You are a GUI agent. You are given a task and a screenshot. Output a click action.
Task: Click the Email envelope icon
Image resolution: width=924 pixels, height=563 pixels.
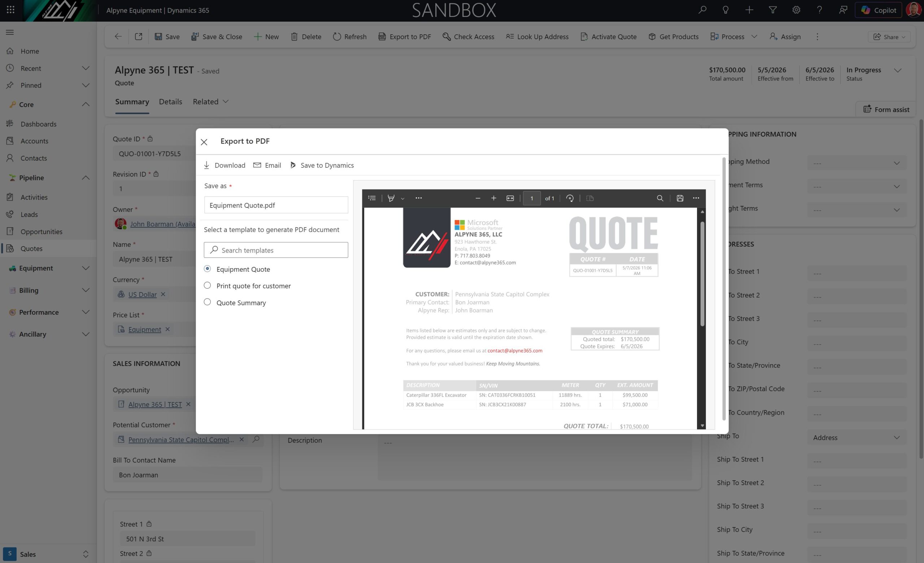tap(257, 165)
